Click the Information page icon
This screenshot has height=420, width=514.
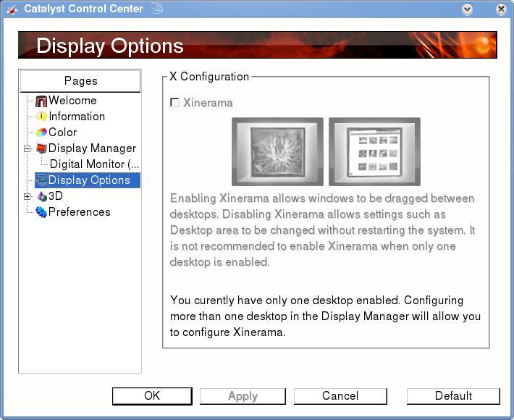(41, 117)
